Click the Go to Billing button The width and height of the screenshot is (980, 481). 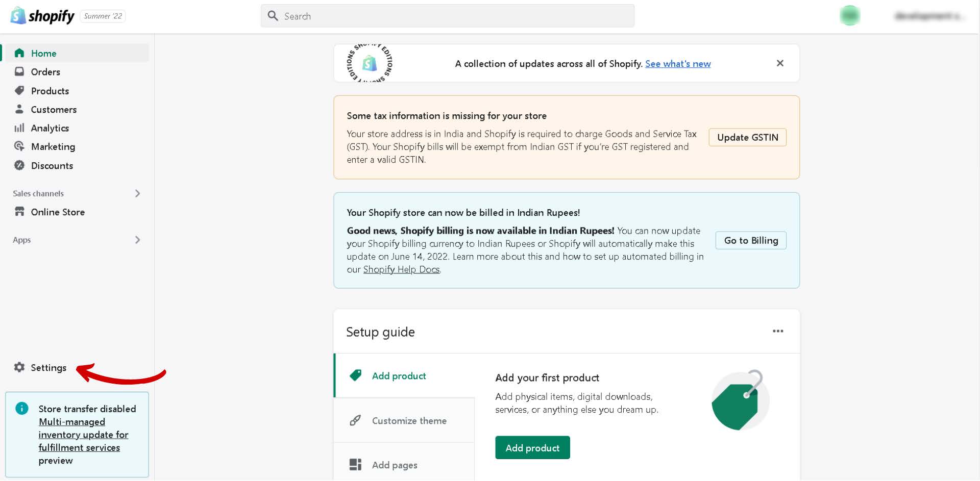(751, 240)
